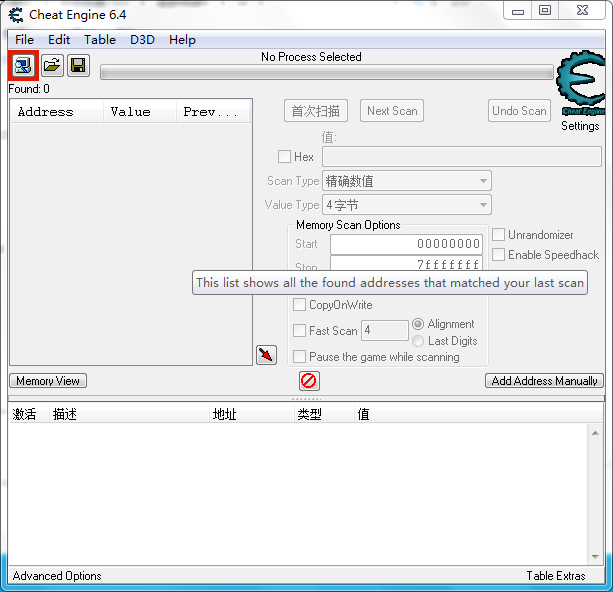Open the Edit menu
The image size is (613, 592).
[59, 39]
